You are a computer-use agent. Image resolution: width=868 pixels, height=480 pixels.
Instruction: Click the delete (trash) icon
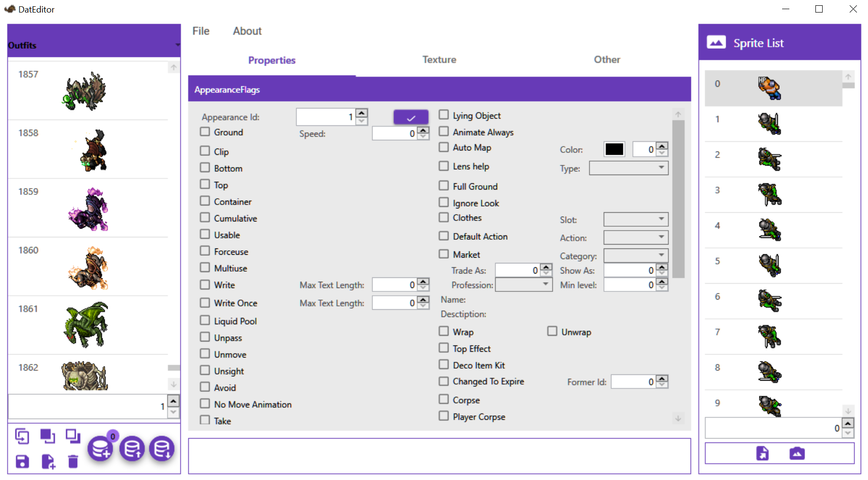[73, 462]
